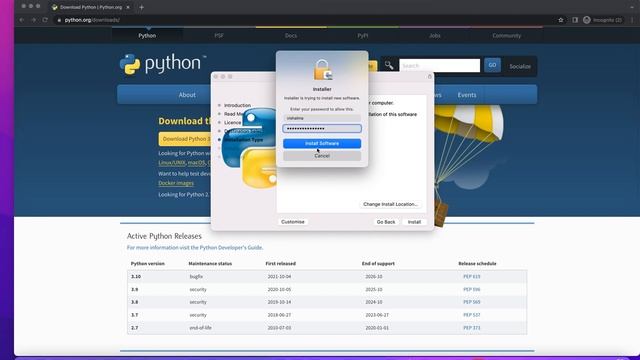Close the Download Python tab
Image resolution: width=640 pixels, height=360 pixels.
(x=128, y=7)
